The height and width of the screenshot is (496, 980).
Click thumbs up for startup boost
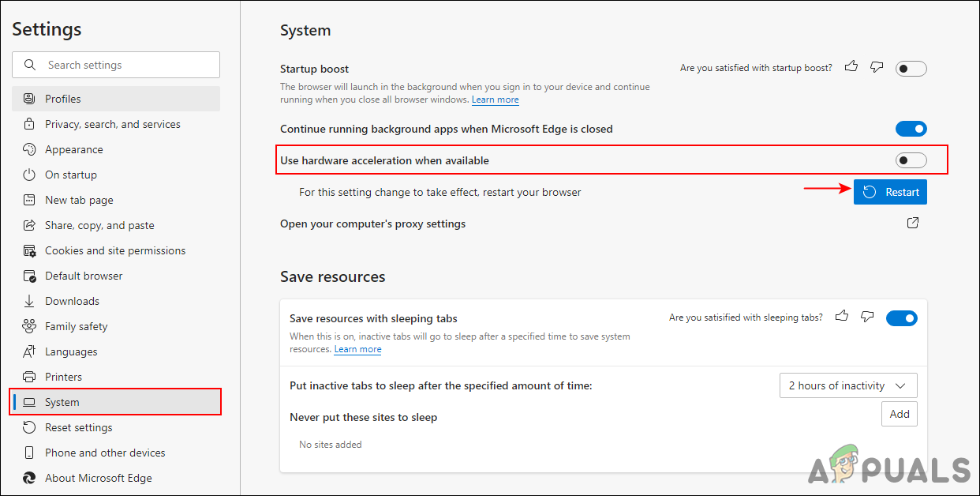(851, 67)
